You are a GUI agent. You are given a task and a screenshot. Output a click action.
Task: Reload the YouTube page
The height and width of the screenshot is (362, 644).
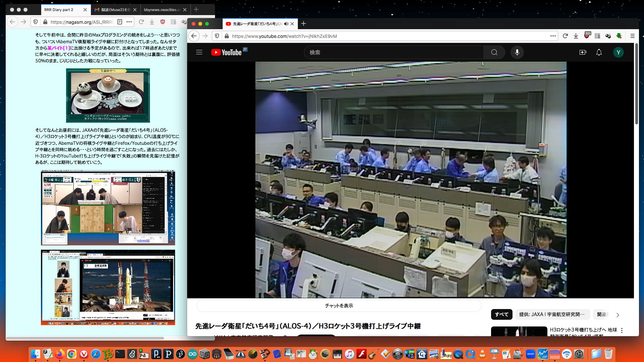pos(565,36)
